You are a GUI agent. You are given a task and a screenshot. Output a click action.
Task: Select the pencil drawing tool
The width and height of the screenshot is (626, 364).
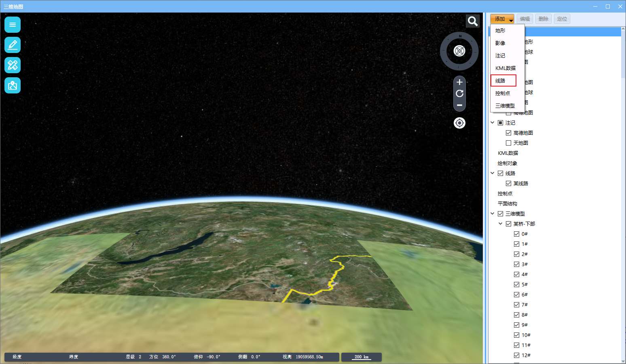click(13, 44)
